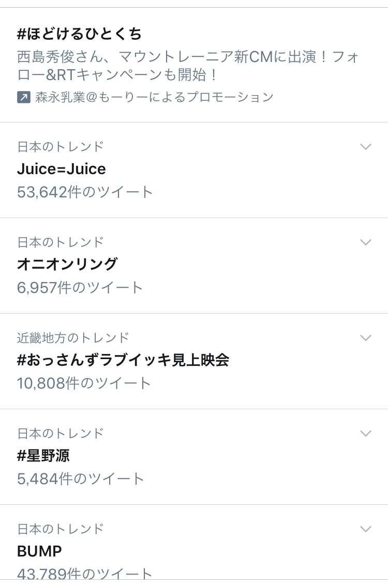Viewport: 388px width, 588px height.
Task: Open chevron menu for #おっさんずラブイッキ見上映会
Action: click(x=365, y=338)
